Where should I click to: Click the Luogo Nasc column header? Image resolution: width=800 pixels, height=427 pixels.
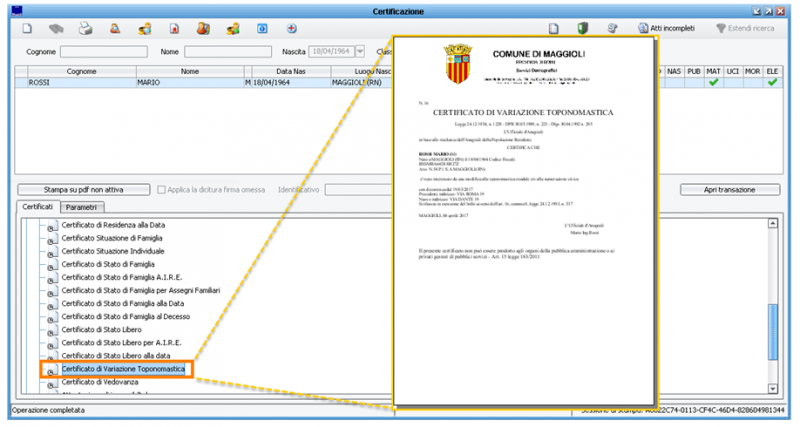(x=361, y=71)
